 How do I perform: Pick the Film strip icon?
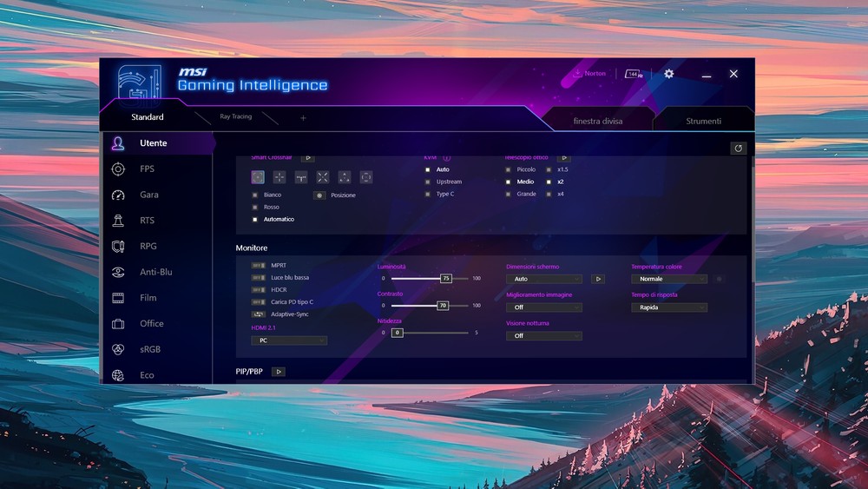[118, 298]
